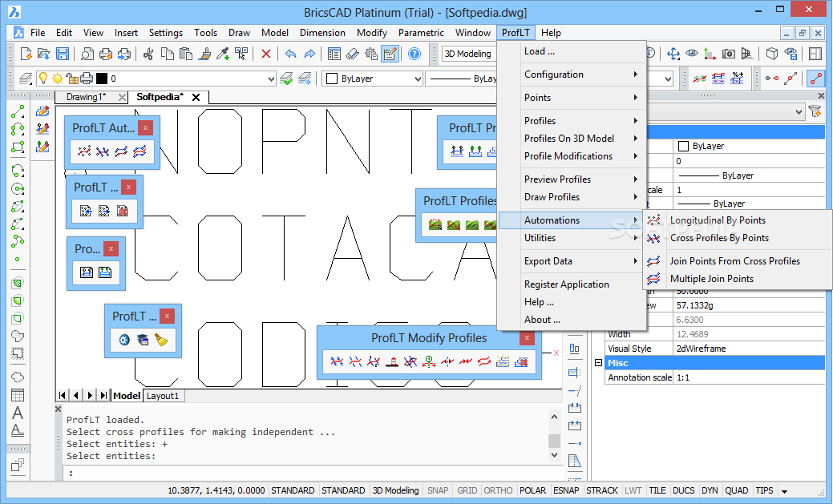Click the Print icon in toolbar

(x=106, y=54)
